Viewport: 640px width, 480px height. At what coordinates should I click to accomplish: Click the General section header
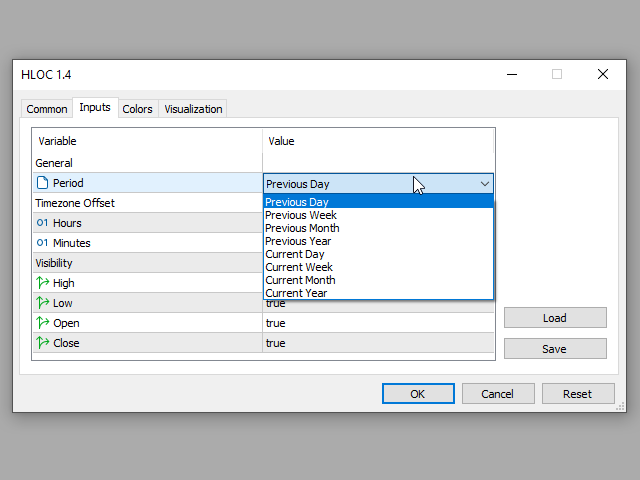(54, 163)
